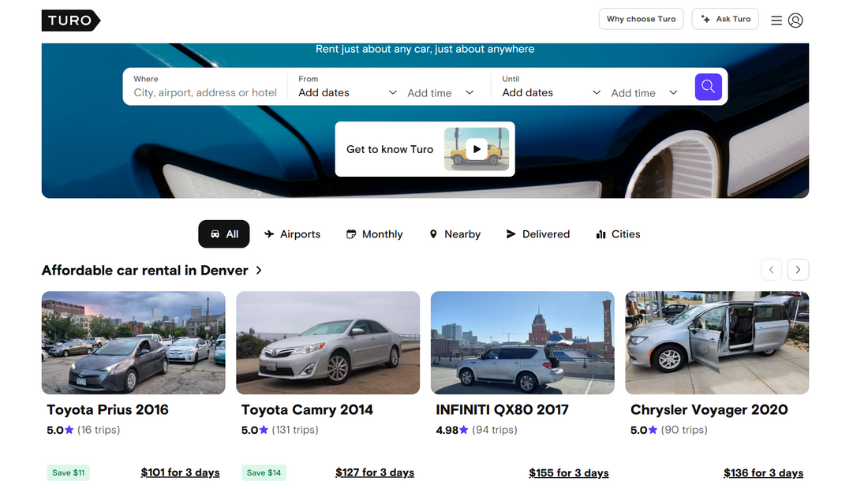Click the location pin icon on Nearby filter
The height and width of the screenshot is (489, 868).
pos(432,233)
